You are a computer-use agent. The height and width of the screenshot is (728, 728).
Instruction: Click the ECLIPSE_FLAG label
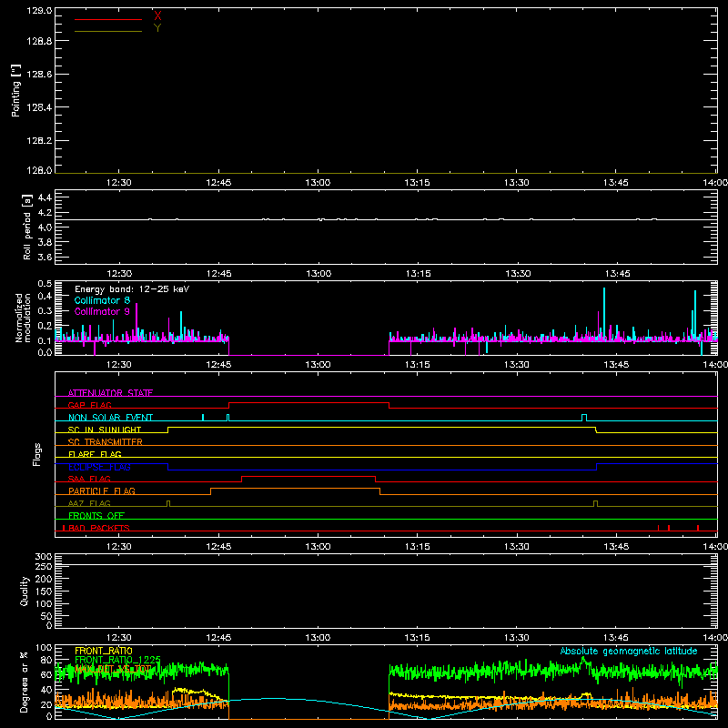pos(99,467)
